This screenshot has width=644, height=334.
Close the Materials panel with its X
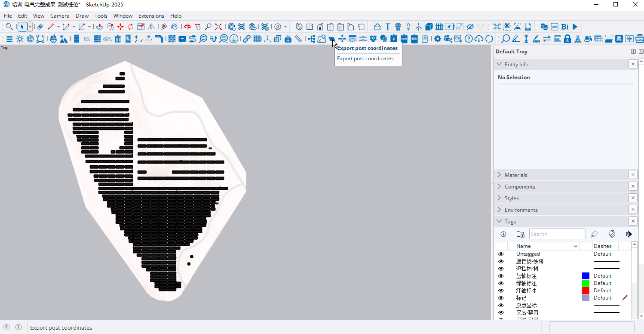click(x=633, y=175)
